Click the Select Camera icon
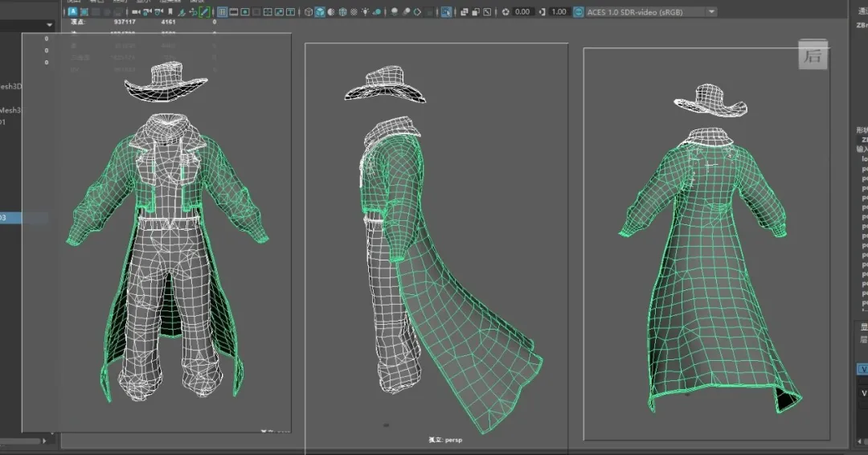Image resolution: width=868 pixels, height=455 pixels. [136, 11]
